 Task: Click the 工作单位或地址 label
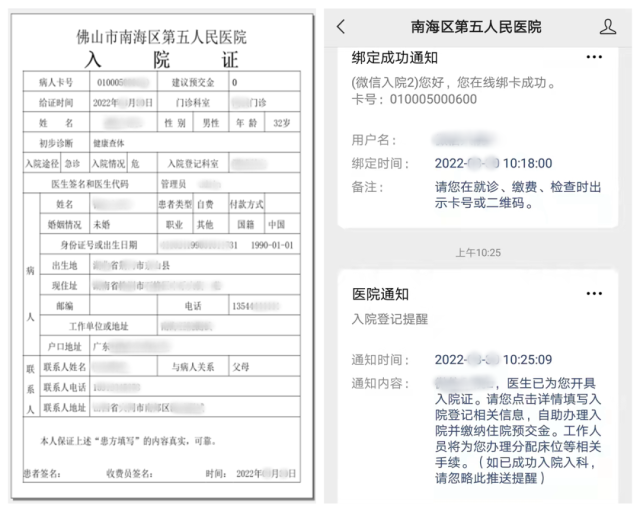click(99, 326)
